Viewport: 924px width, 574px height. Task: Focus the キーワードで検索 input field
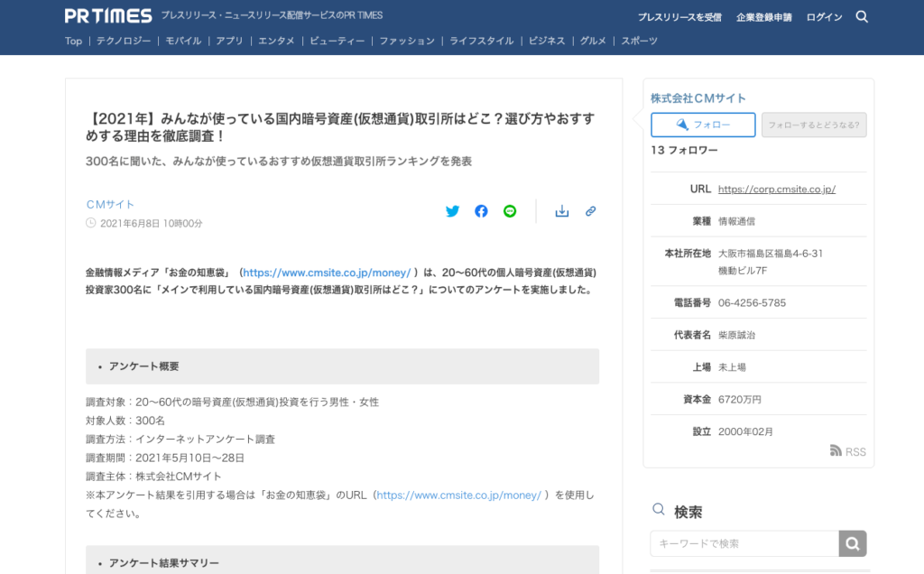[744, 543]
